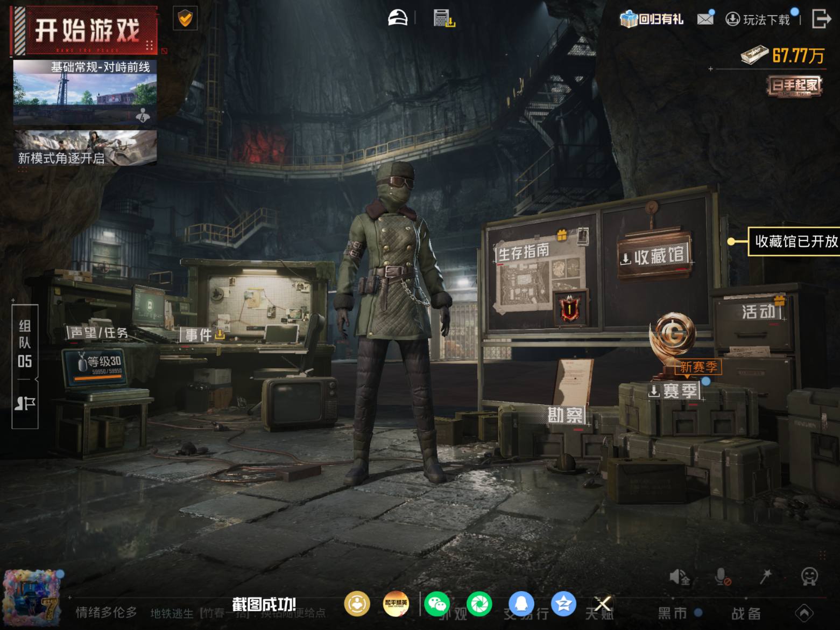Viewport: 840px width, 630px height.
Task: Open 玩法下载 mode downloads
Action: pos(759,19)
